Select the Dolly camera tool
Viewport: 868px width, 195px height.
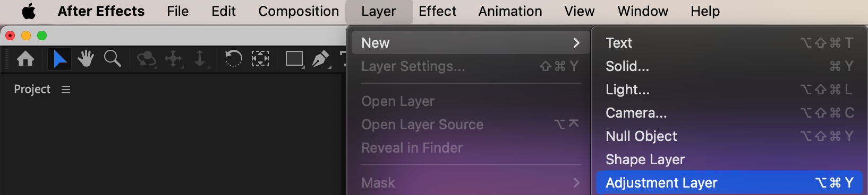click(200, 59)
